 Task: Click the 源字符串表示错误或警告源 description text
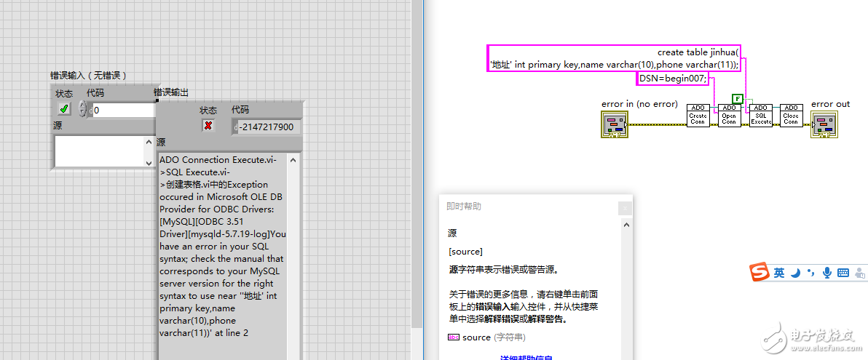(504, 270)
